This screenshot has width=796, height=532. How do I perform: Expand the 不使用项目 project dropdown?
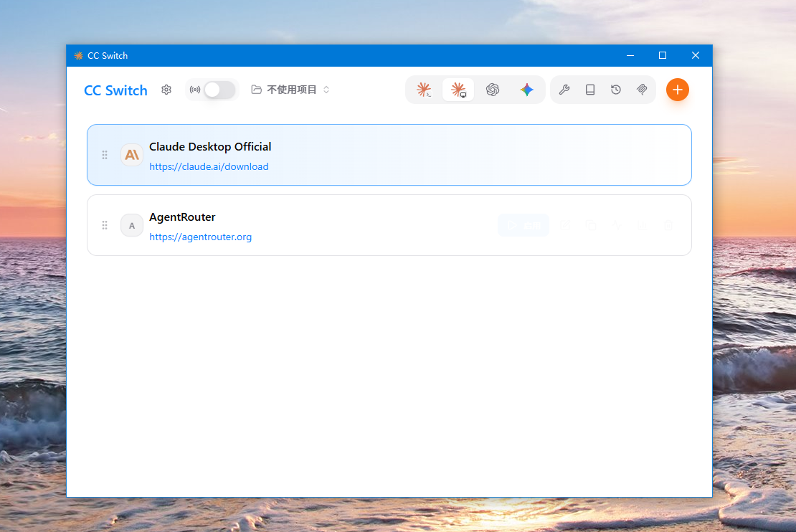tap(290, 90)
